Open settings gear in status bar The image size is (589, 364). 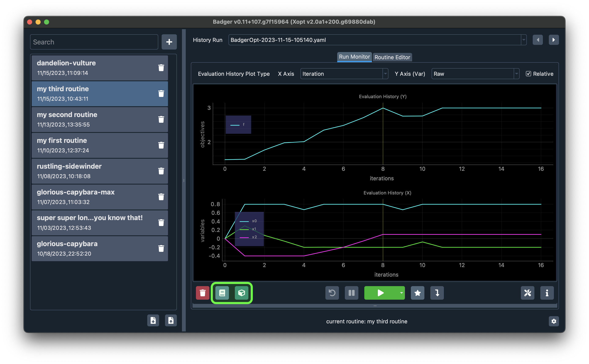pos(554,321)
